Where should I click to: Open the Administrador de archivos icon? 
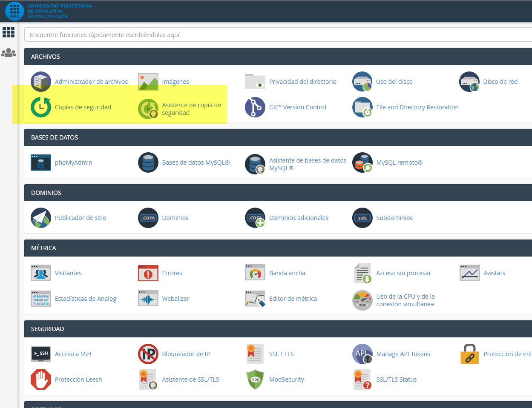(41, 82)
